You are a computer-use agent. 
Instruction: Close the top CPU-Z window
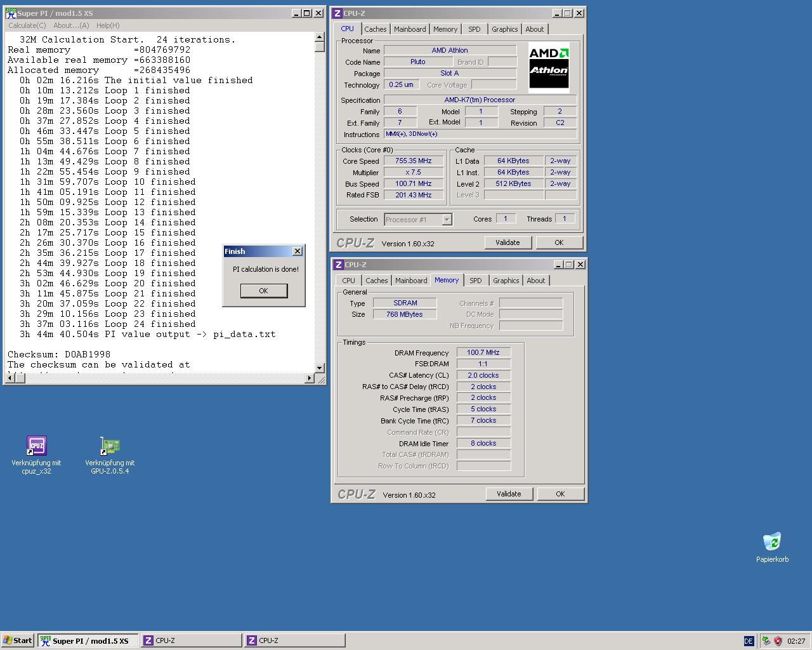[x=579, y=13]
